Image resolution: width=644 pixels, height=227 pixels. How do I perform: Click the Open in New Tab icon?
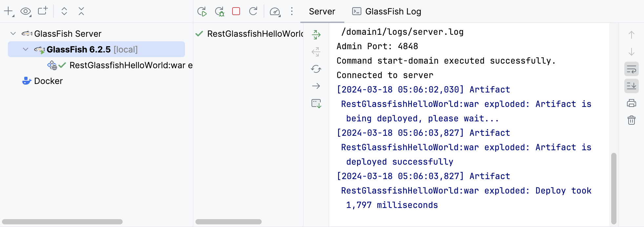[x=43, y=11]
